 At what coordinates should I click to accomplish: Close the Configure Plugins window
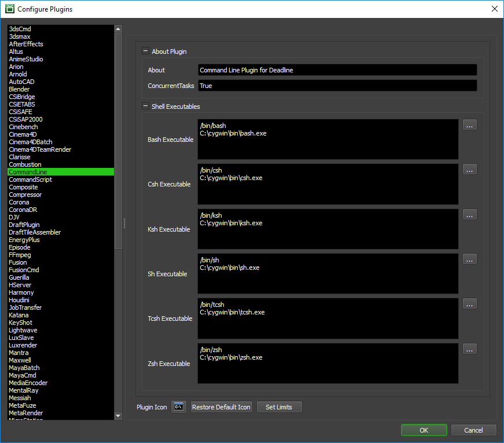(x=495, y=9)
